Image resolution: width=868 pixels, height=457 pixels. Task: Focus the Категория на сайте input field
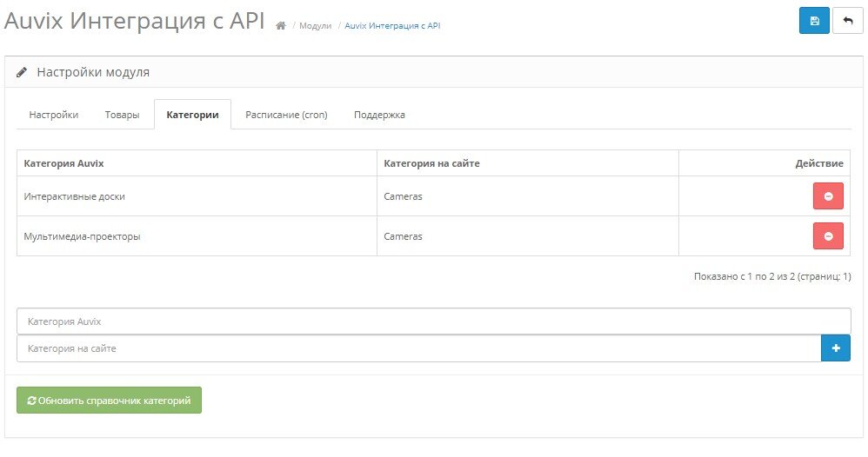tap(419, 348)
